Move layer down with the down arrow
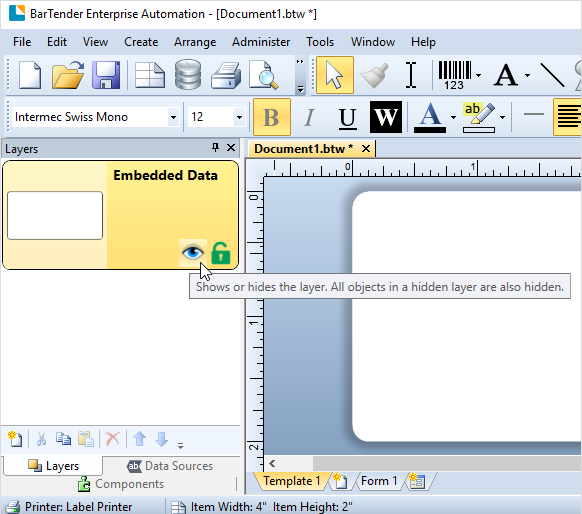Viewport: 582px width, 514px height. (161, 439)
